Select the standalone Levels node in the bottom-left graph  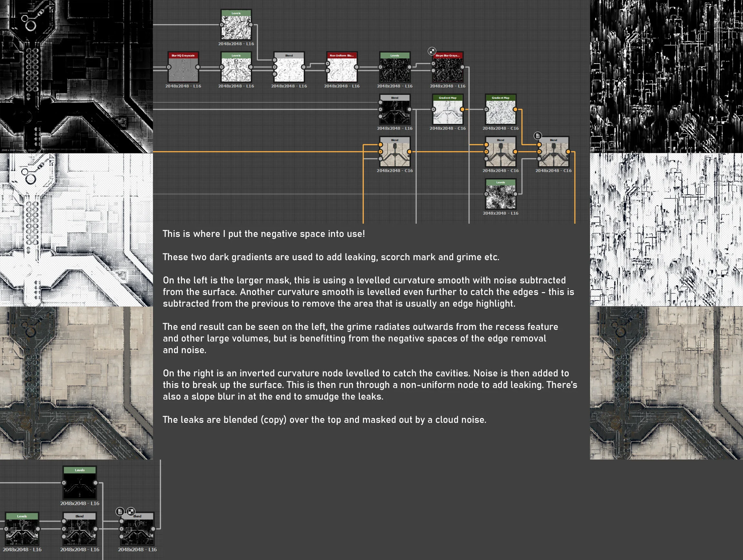pyautogui.click(x=80, y=483)
